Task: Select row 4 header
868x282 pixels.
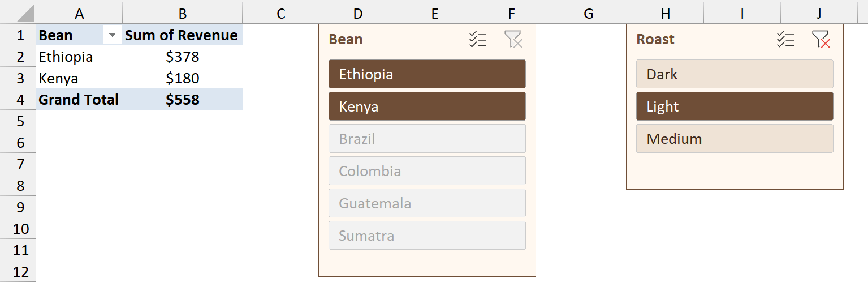Action: (x=18, y=100)
